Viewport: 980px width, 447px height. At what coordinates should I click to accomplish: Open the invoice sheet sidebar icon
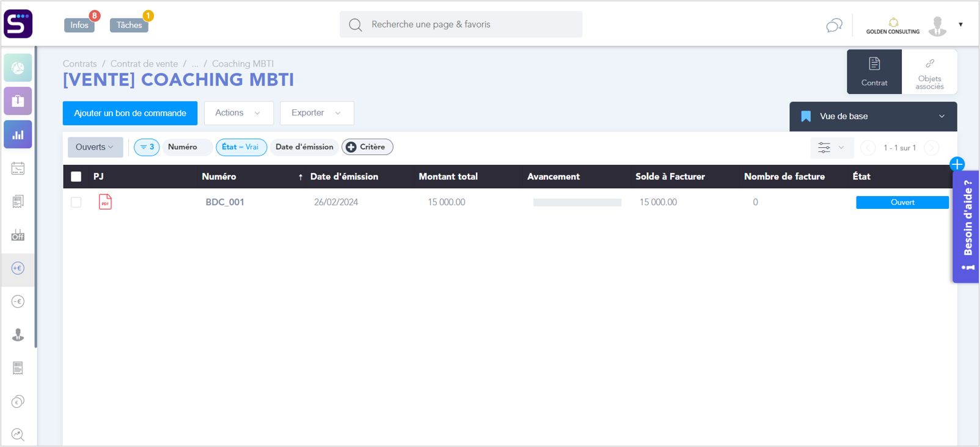(18, 368)
